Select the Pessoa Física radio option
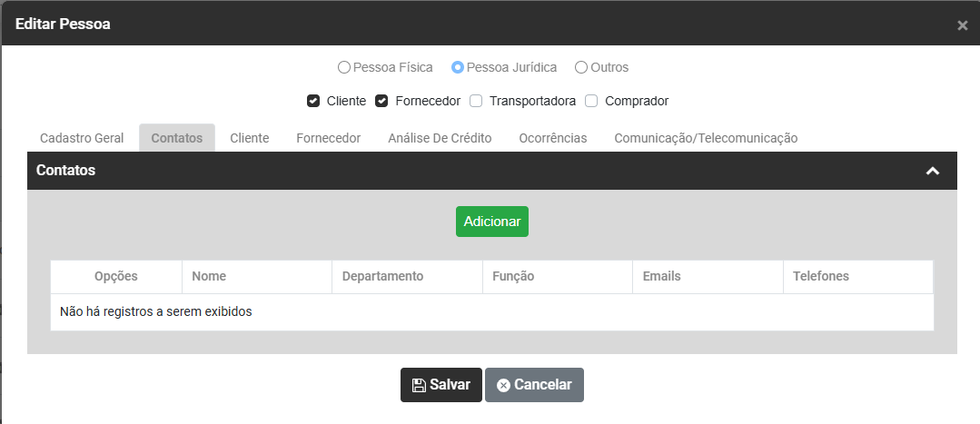 [343, 67]
